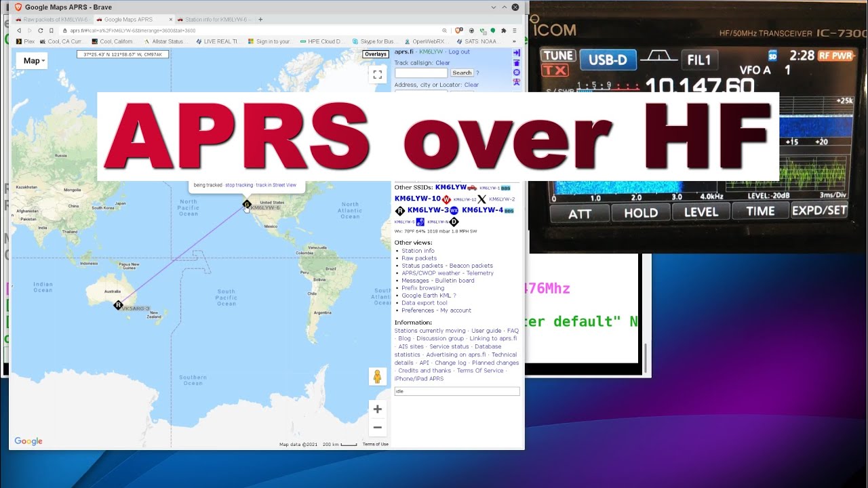The image size is (868, 488).
Task: Open the Brave hamburger menu
Action: pos(515,30)
